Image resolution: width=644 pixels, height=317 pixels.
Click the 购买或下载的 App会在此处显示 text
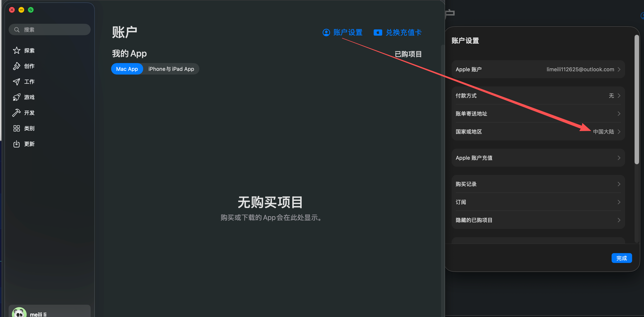click(271, 218)
